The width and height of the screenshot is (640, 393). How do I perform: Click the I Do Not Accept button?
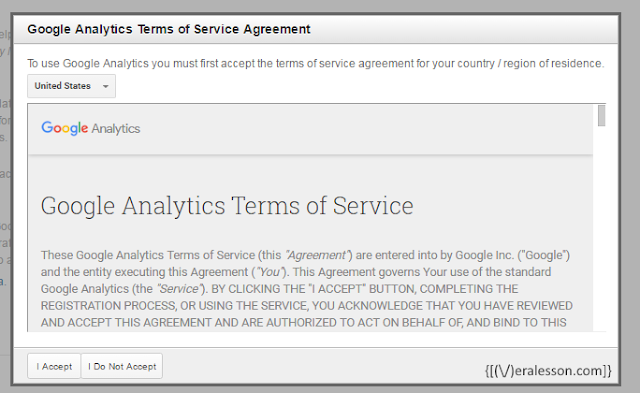(x=122, y=366)
